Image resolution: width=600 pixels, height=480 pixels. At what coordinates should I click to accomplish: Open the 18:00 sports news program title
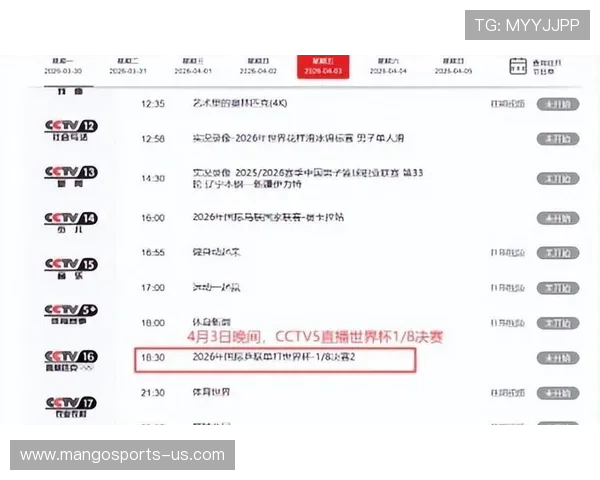211,322
